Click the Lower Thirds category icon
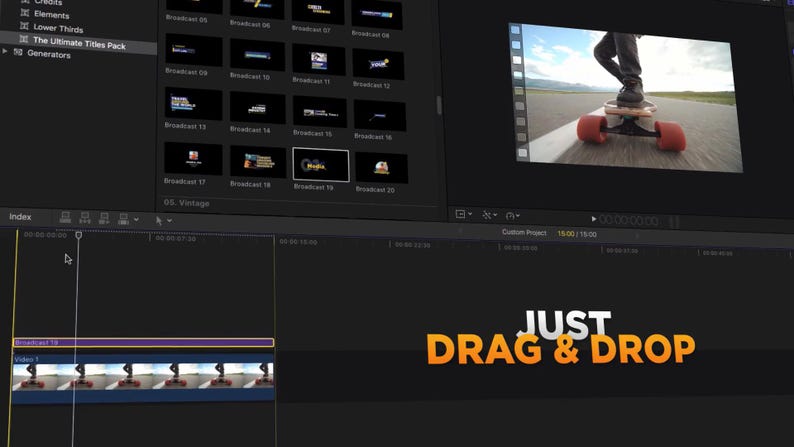The width and height of the screenshot is (794, 447). [x=24, y=25]
